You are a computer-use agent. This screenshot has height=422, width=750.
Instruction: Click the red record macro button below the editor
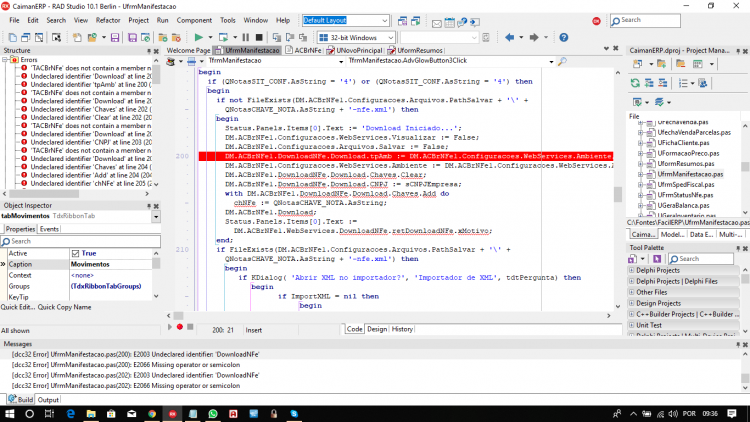[x=180, y=327]
